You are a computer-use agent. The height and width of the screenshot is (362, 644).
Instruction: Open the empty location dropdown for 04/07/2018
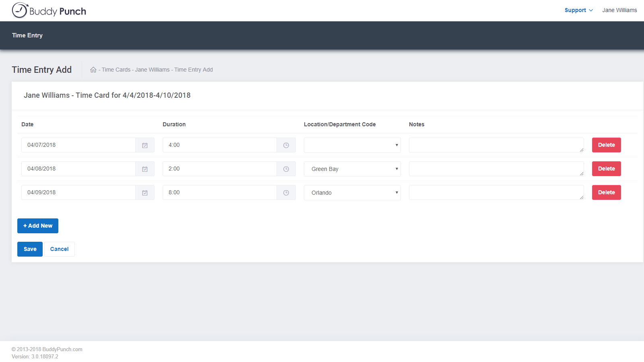(352, 145)
